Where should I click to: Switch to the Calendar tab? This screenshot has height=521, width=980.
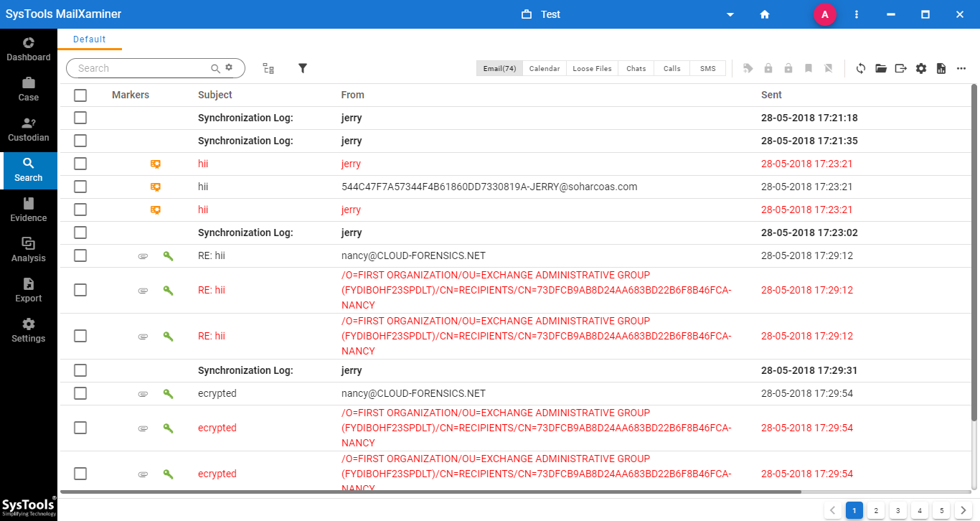[x=545, y=68]
